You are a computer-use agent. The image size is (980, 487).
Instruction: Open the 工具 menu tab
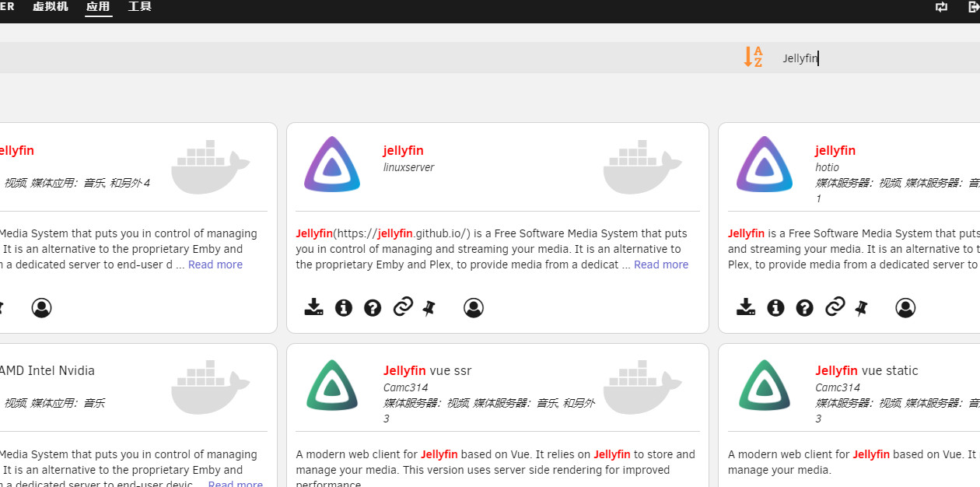click(x=140, y=7)
